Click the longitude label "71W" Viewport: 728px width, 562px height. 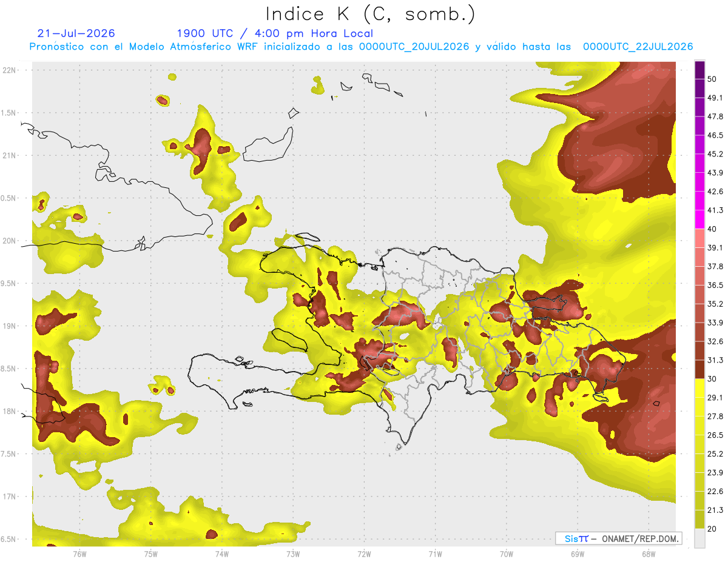pos(435,554)
